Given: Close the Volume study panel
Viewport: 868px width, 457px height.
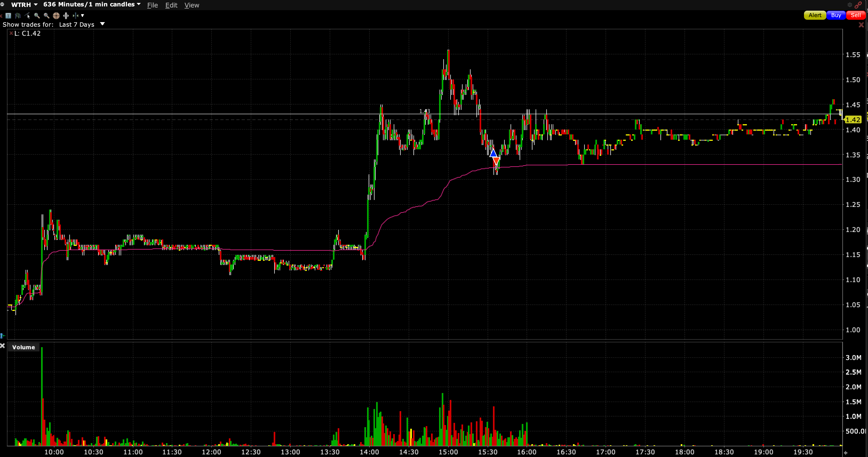Looking at the screenshot, I should pyautogui.click(x=2, y=346).
